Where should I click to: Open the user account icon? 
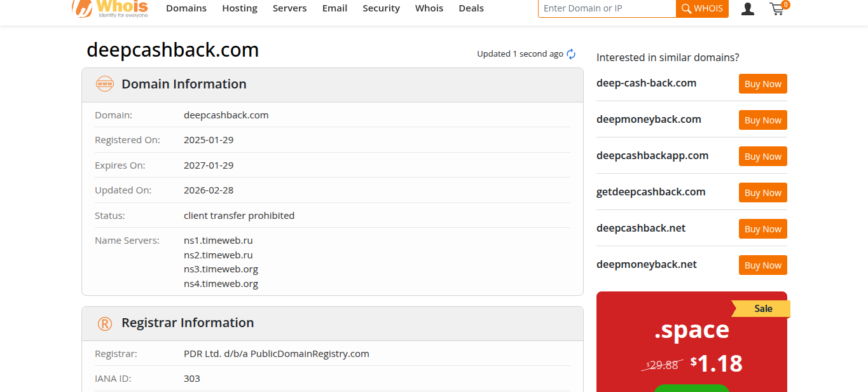coord(748,9)
